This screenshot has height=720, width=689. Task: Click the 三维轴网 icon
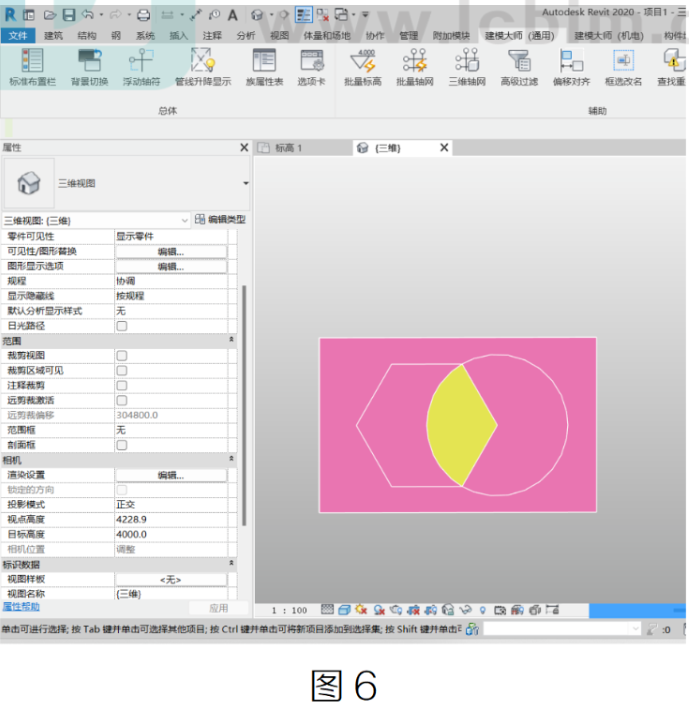coord(467,61)
